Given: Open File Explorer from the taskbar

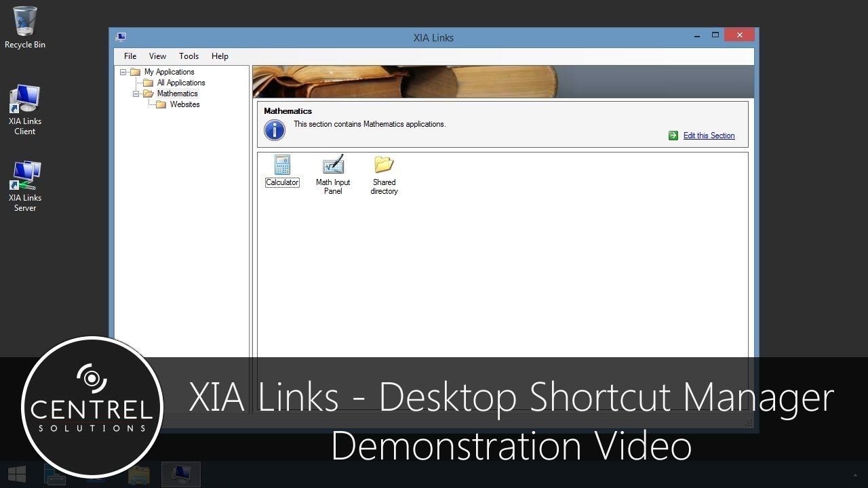Looking at the screenshot, I should 139,475.
